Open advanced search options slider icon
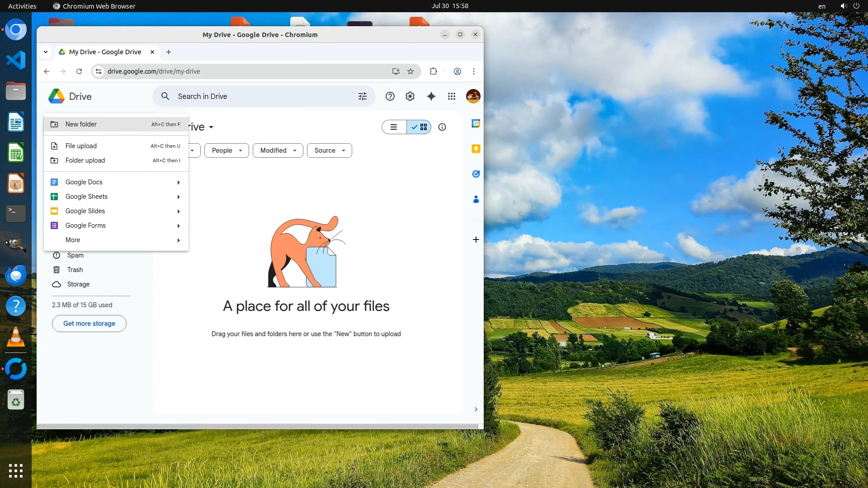Viewport: 868px width, 488px height. [x=362, y=96]
